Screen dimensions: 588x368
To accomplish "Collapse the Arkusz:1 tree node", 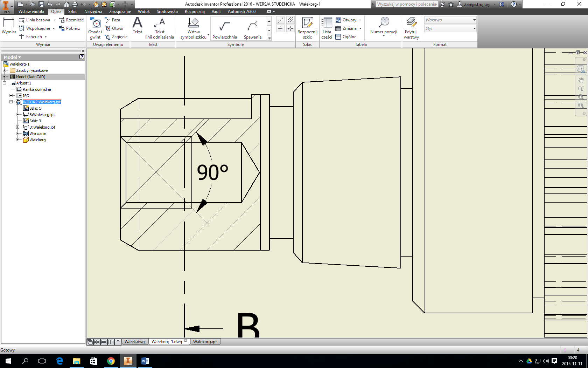I will pyautogui.click(x=5, y=83).
